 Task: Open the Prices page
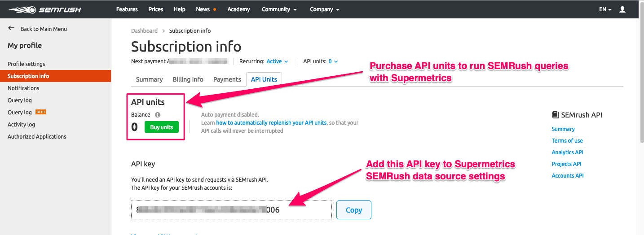pos(156,9)
